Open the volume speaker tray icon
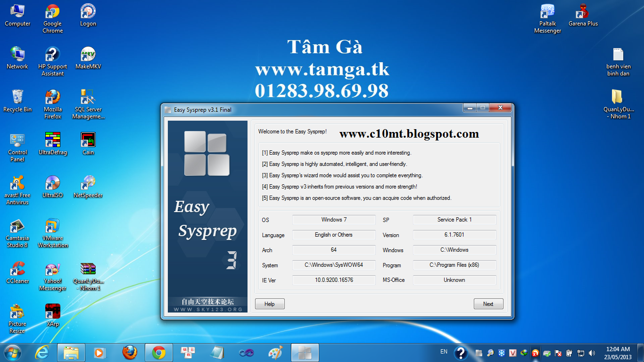Viewport: 644px width, 362px height. tap(592, 353)
